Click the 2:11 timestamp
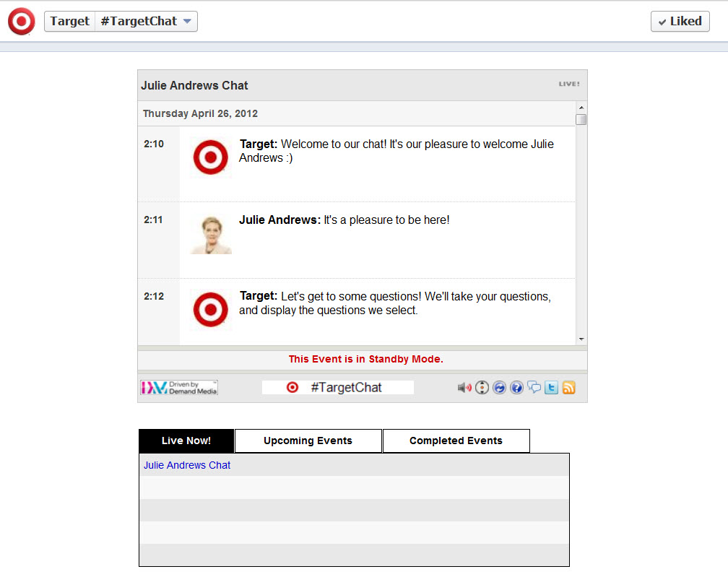728x577 pixels. click(x=153, y=220)
